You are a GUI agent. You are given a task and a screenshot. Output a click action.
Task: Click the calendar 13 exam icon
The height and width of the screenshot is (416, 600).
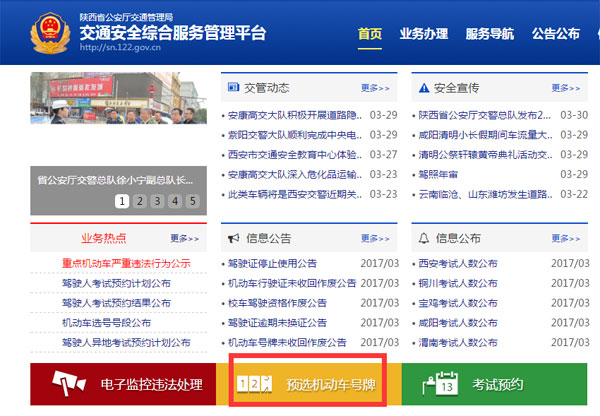click(440, 383)
